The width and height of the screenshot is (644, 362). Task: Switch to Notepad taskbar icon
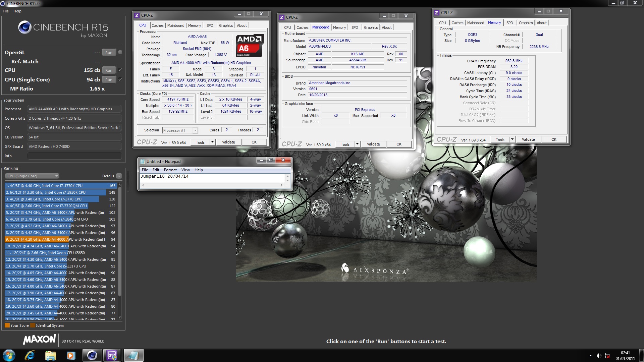coord(133,355)
